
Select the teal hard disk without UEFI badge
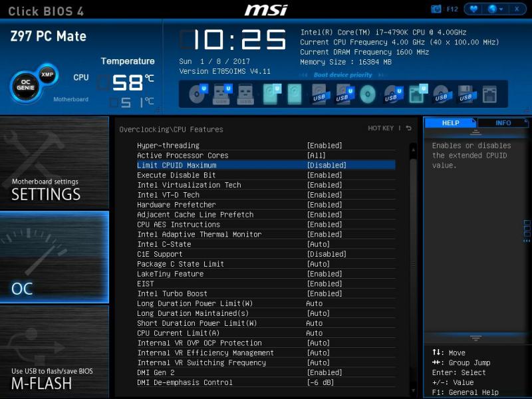(295, 94)
